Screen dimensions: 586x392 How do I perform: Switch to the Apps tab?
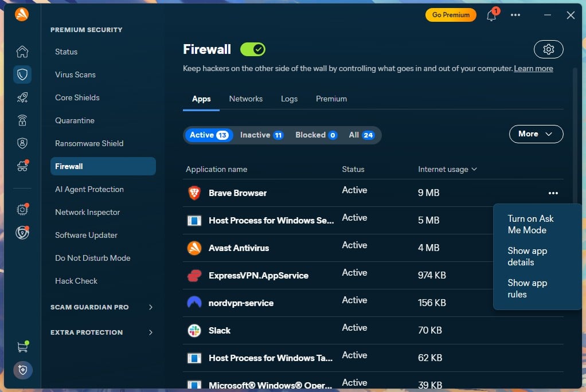(x=201, y=99)
